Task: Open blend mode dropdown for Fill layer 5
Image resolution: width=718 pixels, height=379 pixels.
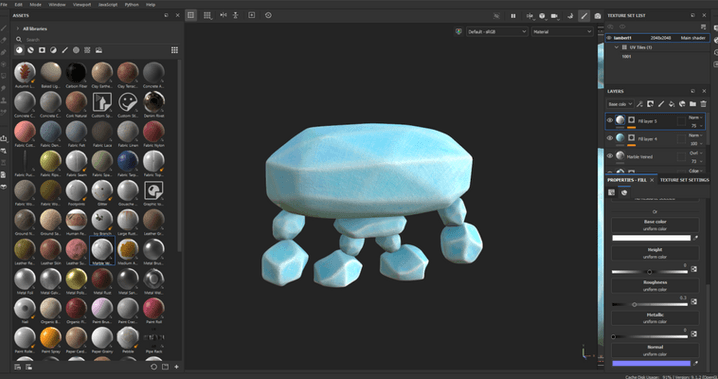Action: pos(696,118)
